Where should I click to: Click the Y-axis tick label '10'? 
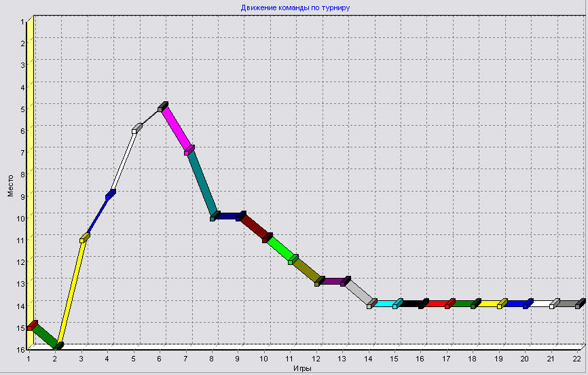coord(20,219)
